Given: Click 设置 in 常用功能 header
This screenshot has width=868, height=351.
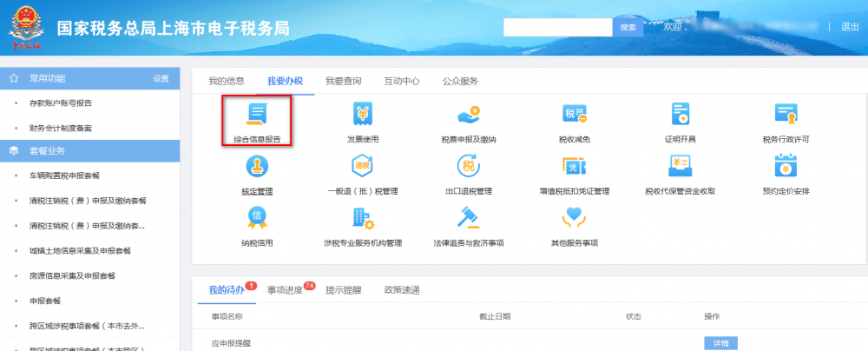Looking at the screenshot, I should point(161,79).
